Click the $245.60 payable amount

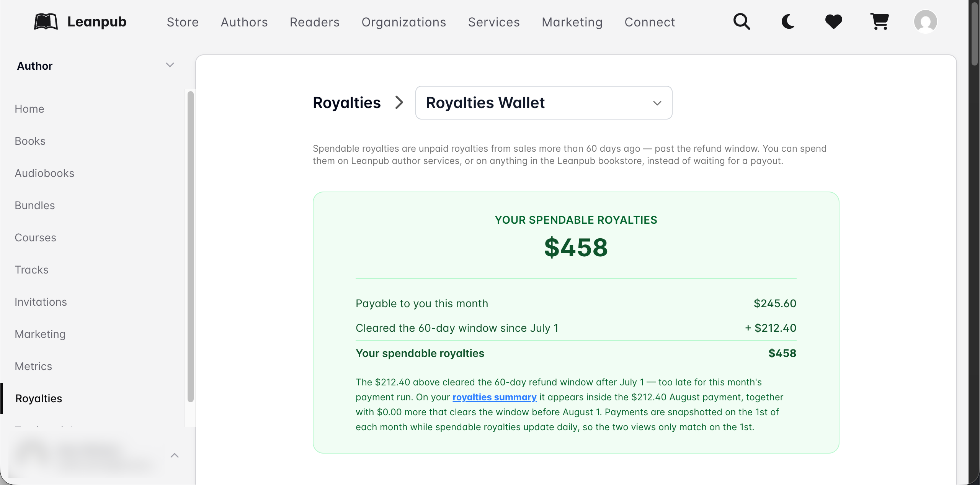click(x=775, y=303)
